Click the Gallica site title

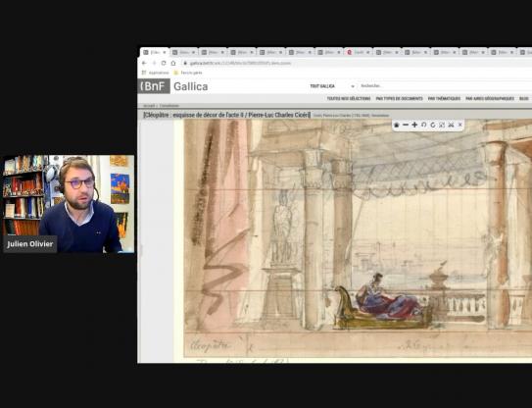point(191,86)
